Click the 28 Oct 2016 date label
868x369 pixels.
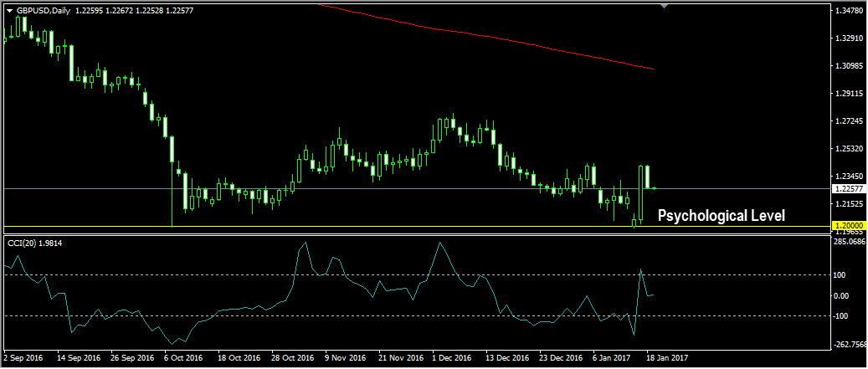coord(294,357)
